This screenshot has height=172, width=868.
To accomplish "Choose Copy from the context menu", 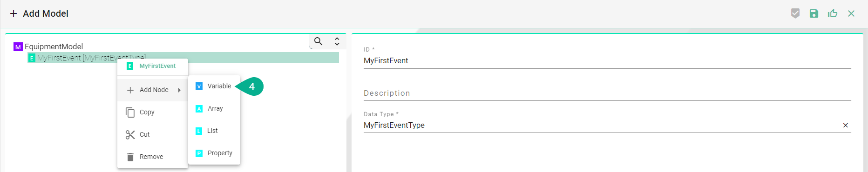I will 153,112.
